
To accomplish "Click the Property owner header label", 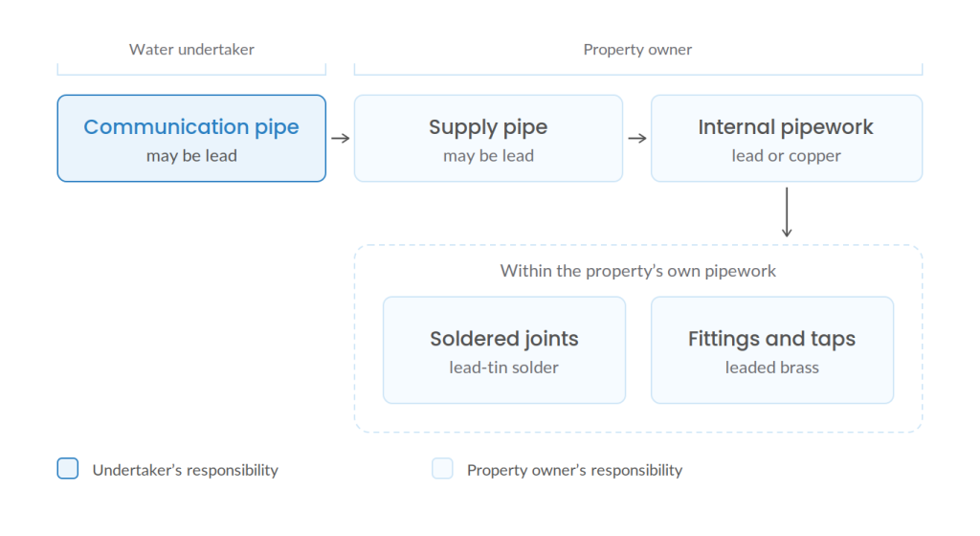I will [x=637, y=50].
